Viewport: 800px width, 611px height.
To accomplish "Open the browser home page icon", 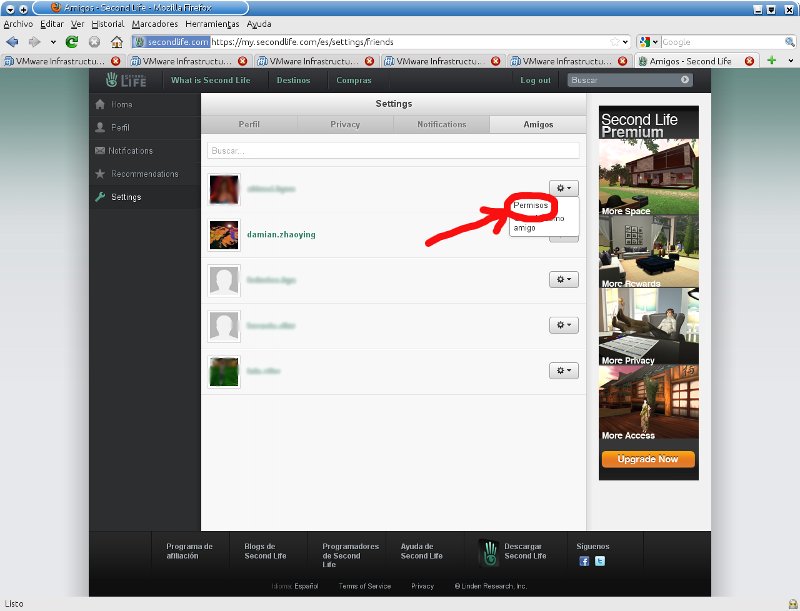I will coord(117,42).
